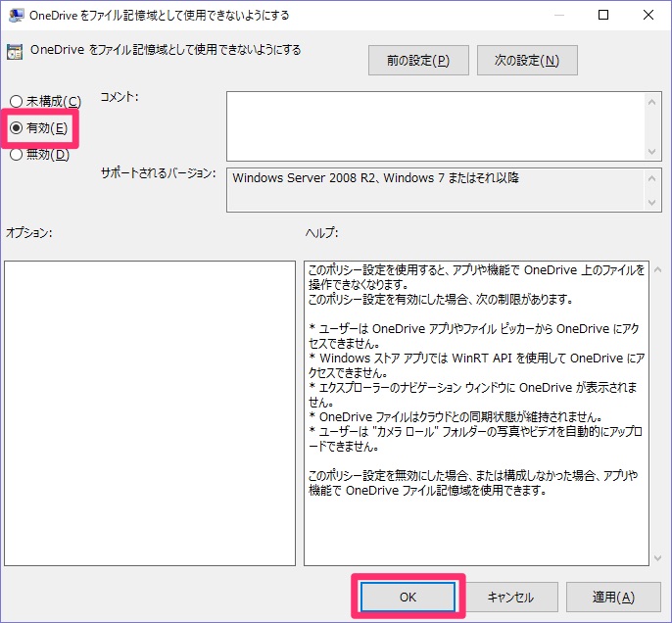Click the キャンセル button

click(511, 597)
